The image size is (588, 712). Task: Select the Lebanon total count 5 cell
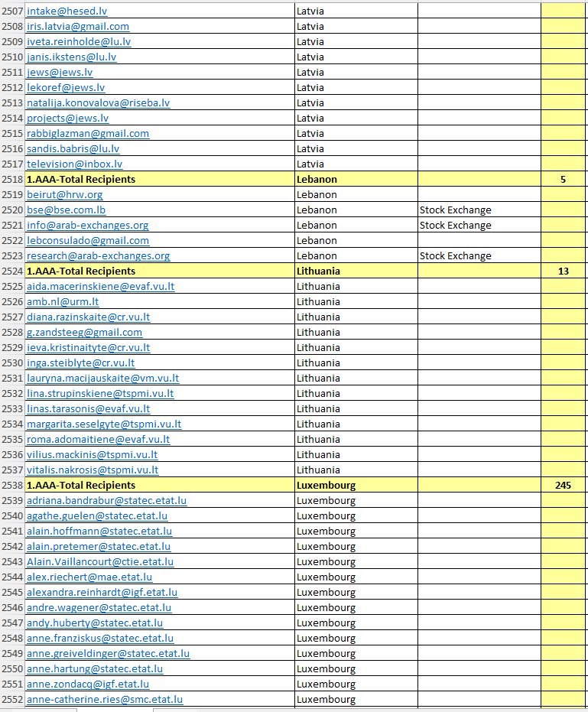pyautogui.click(x=563, y=180)
